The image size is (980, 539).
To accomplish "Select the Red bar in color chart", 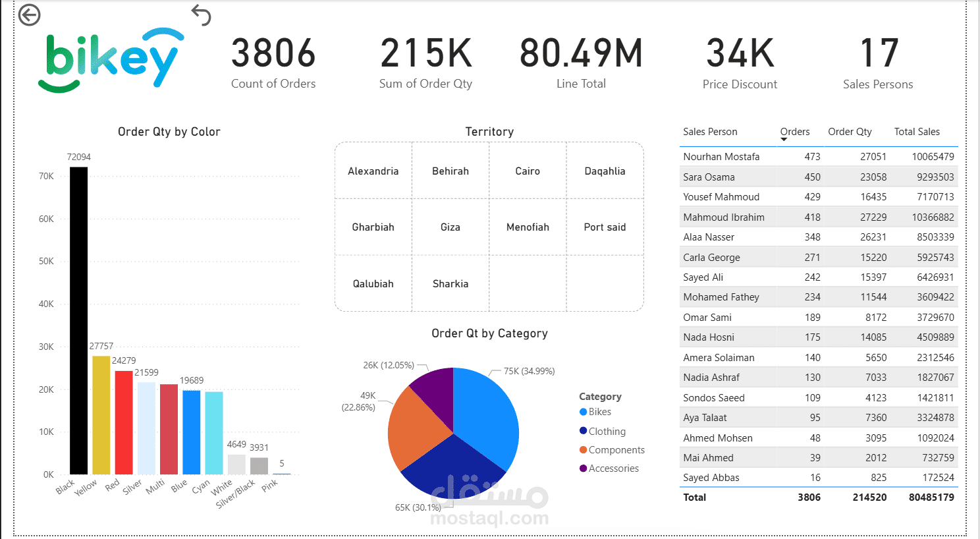I will coord(124,422).
